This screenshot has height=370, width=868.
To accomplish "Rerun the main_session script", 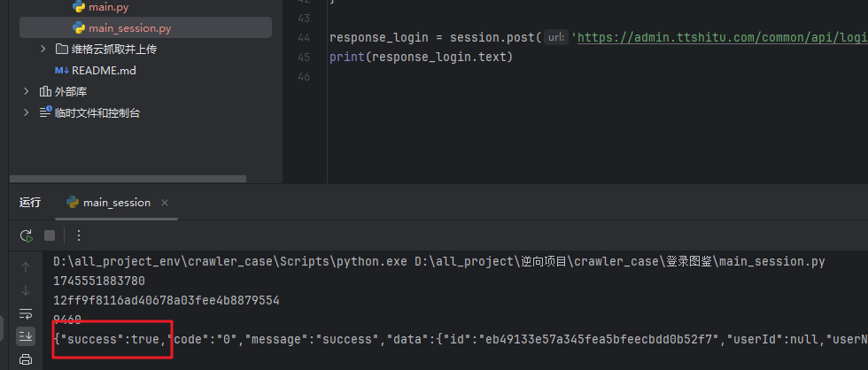I will pyautogui.click(x=27, y=235).
